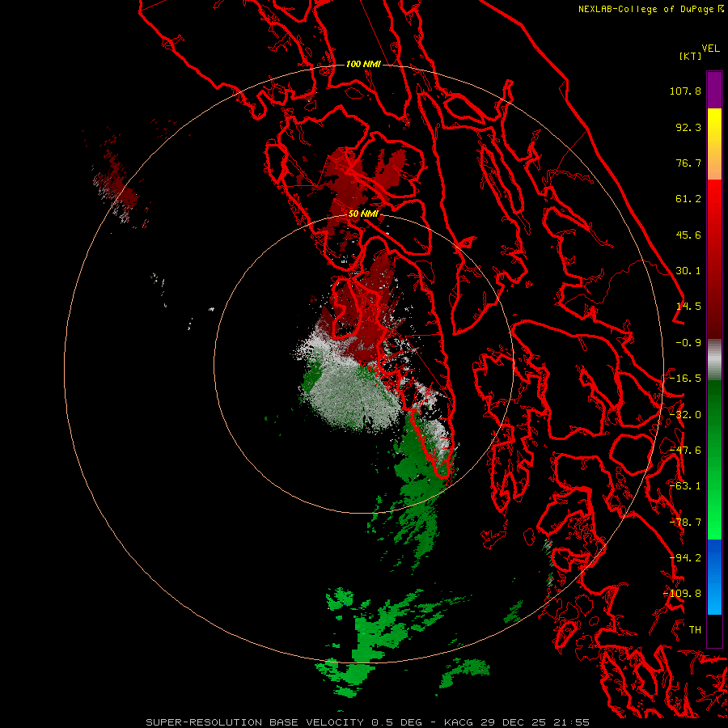Image resolution: width=728 pixels, height=728 pixels.
Task: Click the NEXLAB-College of DuPage header text
Action: [x=646, y=9]
